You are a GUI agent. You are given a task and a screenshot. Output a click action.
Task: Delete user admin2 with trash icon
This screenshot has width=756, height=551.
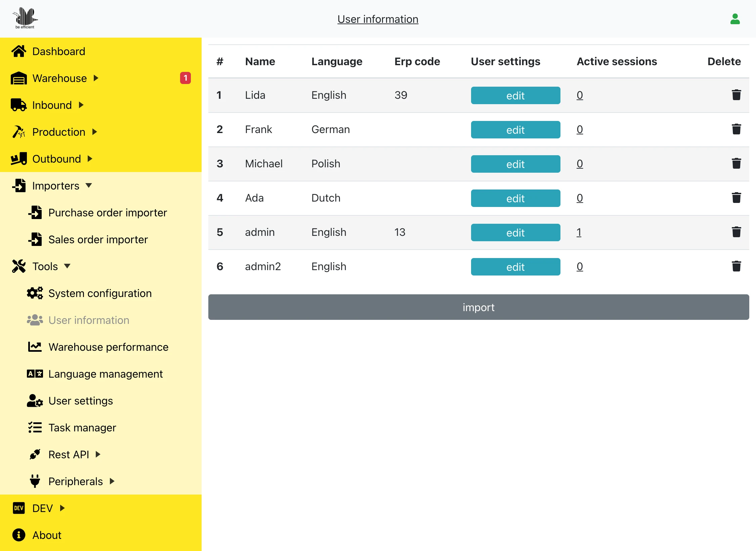[737, 266]
